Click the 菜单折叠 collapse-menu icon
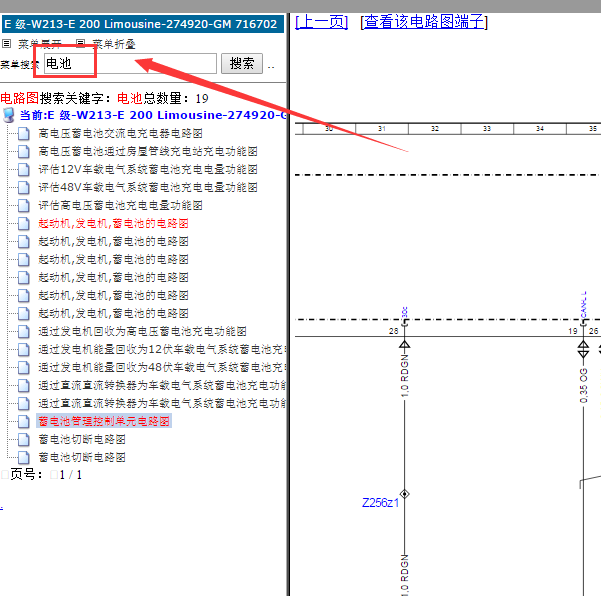 (x=80, y=44)
